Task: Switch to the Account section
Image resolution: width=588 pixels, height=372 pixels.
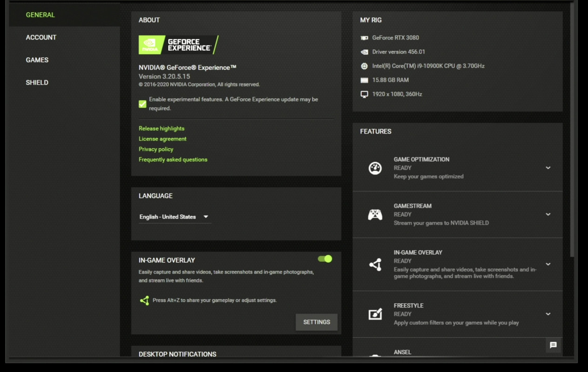Action: coord(41,37)
